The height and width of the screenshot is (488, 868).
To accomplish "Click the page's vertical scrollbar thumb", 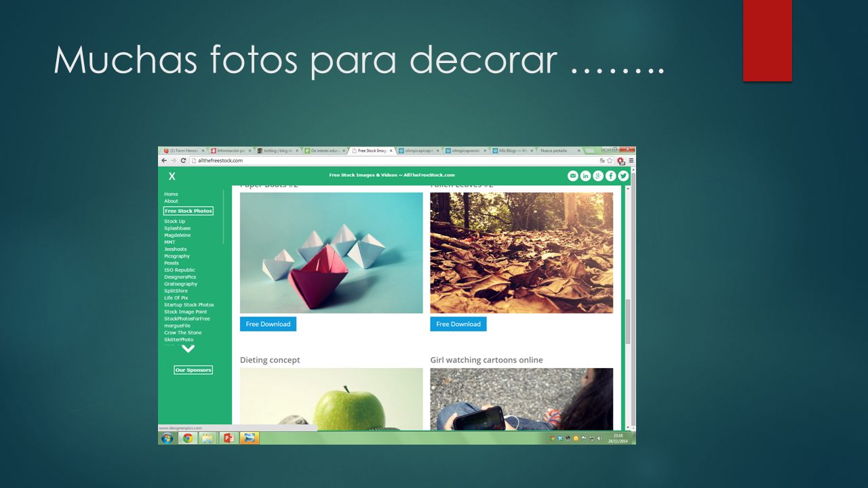I will coord(627,322).
